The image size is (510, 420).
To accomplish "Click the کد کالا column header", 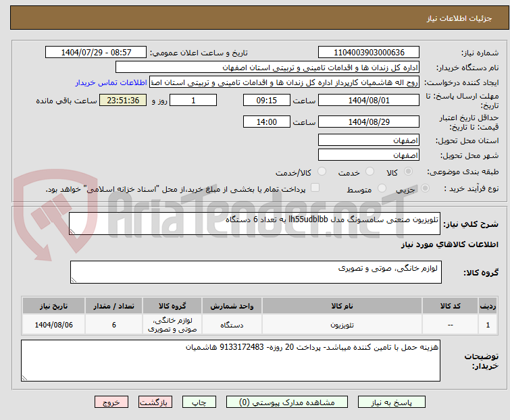I will coord(450,306).
